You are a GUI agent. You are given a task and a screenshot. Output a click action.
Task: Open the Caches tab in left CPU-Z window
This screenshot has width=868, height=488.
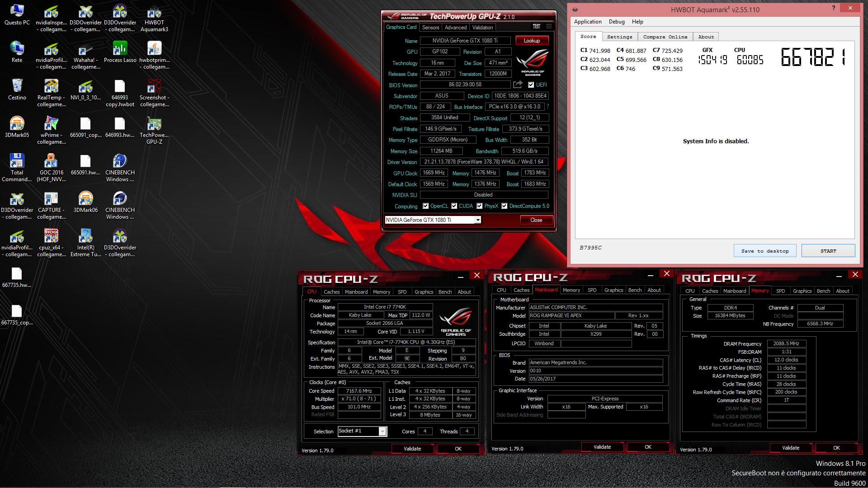click(331, 292)
